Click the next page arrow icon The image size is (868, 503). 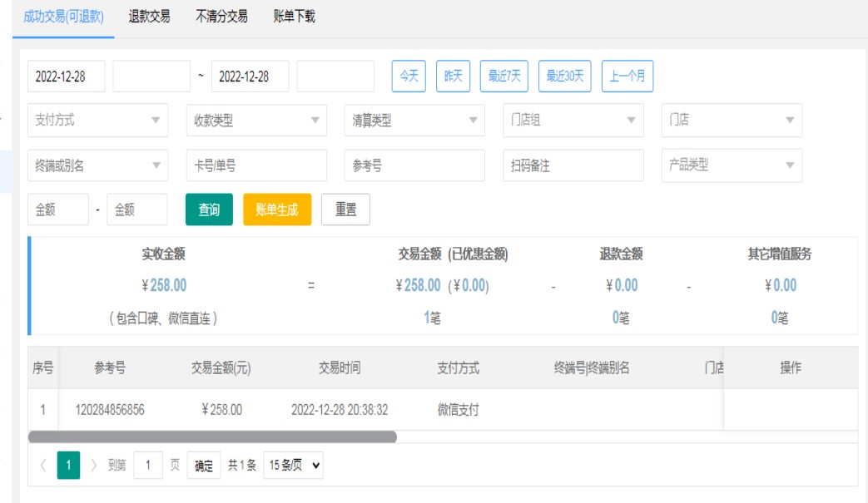pyautogui.click(x=93, y=466)
